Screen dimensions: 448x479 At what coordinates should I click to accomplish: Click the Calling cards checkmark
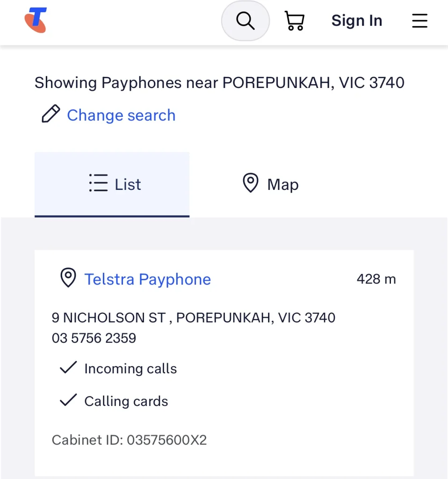pos(68,400)
